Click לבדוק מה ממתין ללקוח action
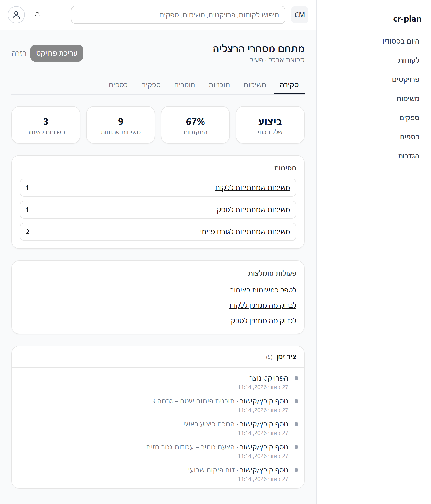This screenshot has width=431, height=504. [263, 306]
